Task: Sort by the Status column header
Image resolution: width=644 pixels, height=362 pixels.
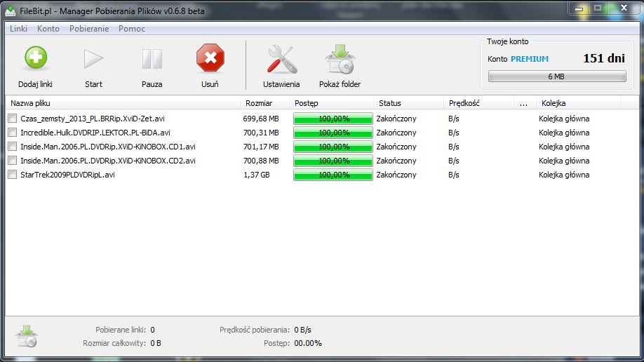Action: (409, 103)
